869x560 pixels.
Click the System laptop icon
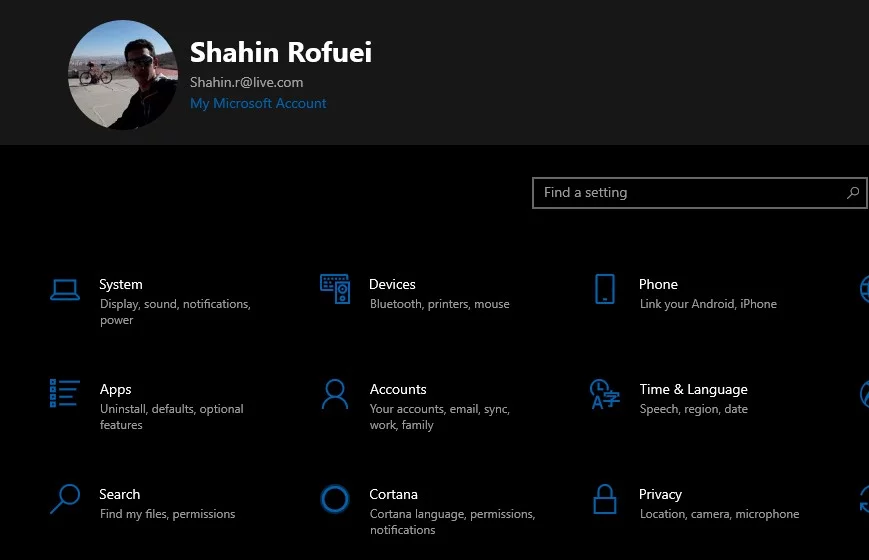(x=65, y=289)
